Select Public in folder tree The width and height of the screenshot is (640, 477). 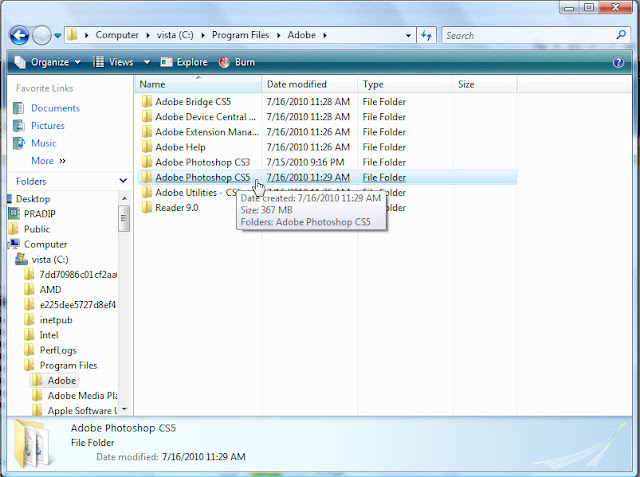[x=37, y=229]
